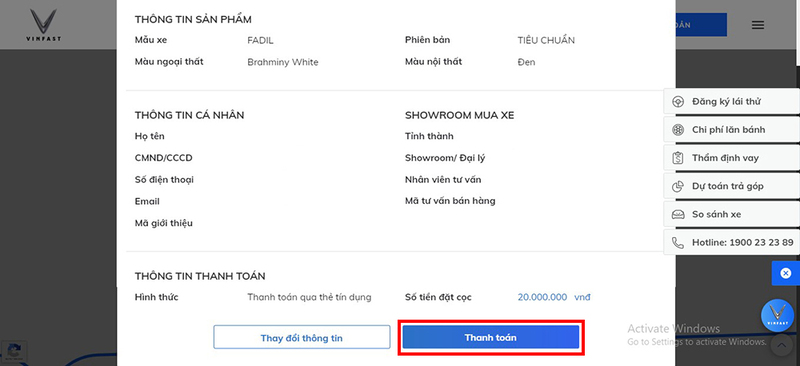Open Thẩm định vay link
Image resolution: width=800 pixels, height=366 pixels.
point(725,158)
